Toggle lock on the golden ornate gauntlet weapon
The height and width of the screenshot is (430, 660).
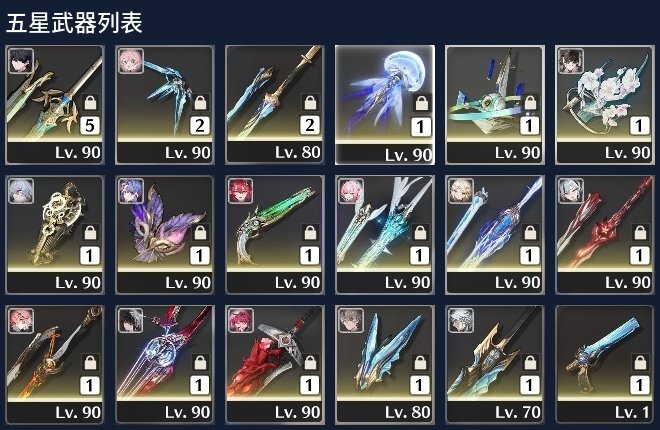point(90,233)
